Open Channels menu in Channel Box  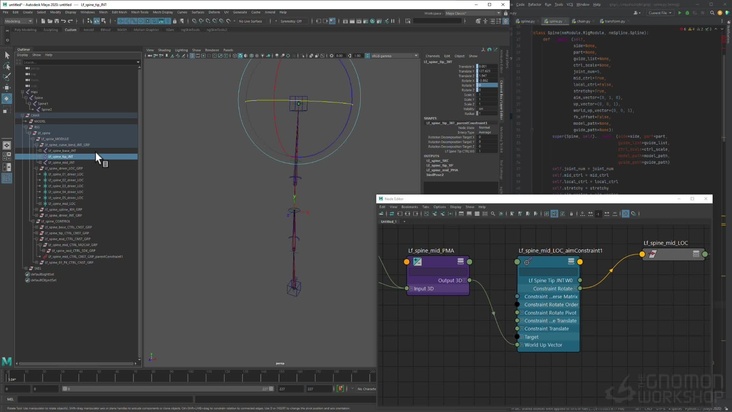pyautogui.click(x=432, y=56)
